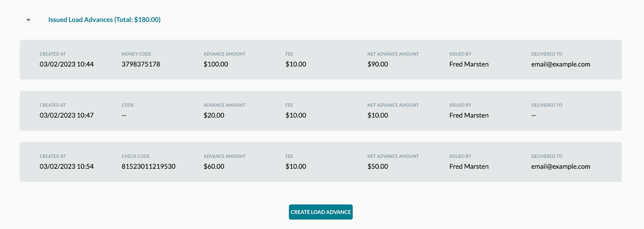Select money code 3798375178
This screenshot has width=644, height=229.
coord(141,64)
